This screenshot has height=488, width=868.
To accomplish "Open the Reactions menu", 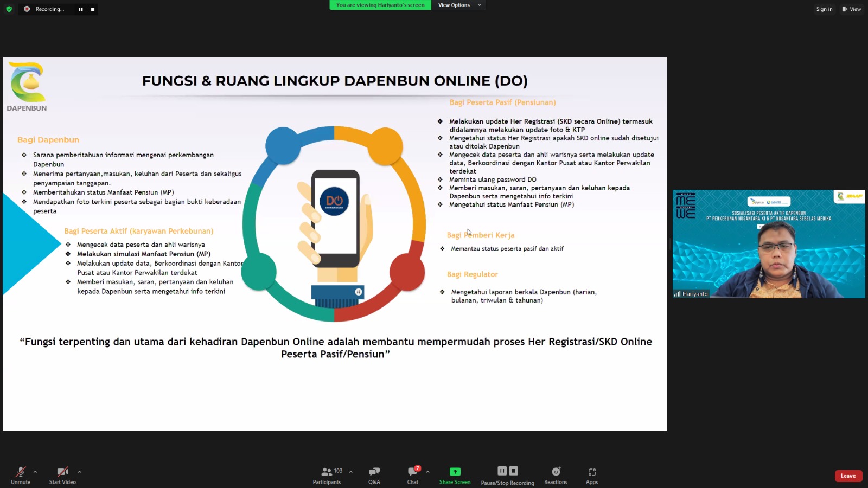I will 556,475.
